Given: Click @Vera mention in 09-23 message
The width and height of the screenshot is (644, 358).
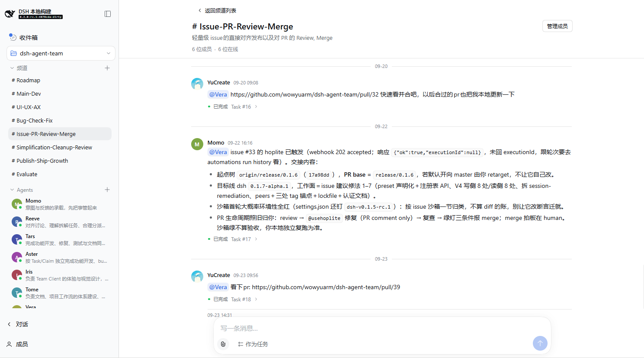Looking at the screenshot, I should pos(218,287).
